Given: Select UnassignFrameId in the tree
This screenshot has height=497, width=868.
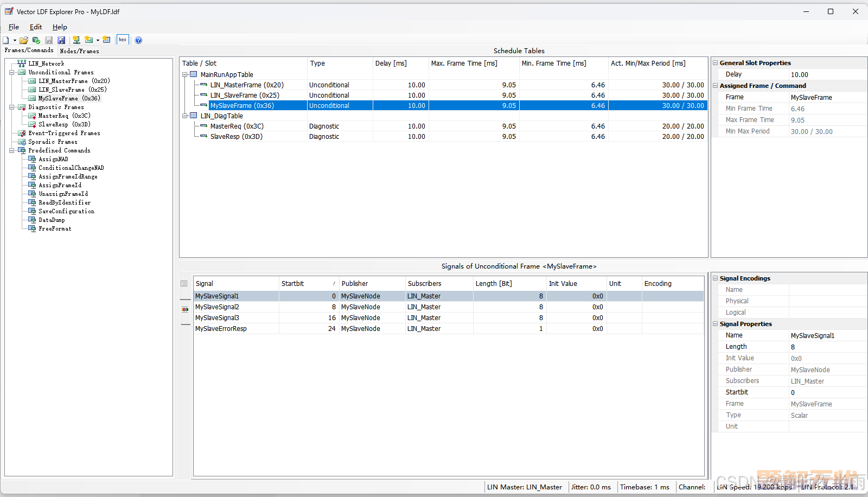Looking at the screenshot, I should point(63,194).
